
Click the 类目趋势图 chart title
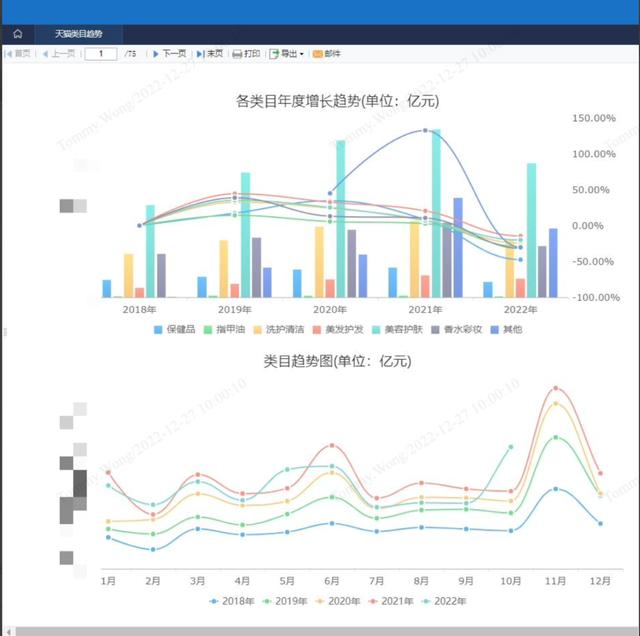338,361
